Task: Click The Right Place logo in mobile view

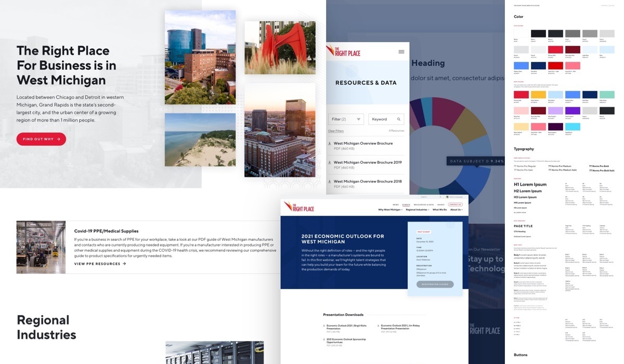Action: (x=343, y=51)
